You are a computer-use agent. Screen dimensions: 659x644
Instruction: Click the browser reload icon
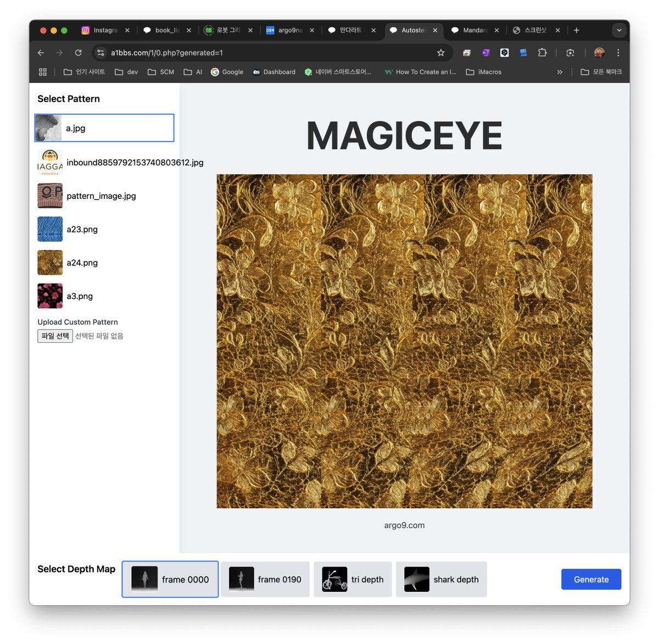pyautogui.click(x=78, y=53)
